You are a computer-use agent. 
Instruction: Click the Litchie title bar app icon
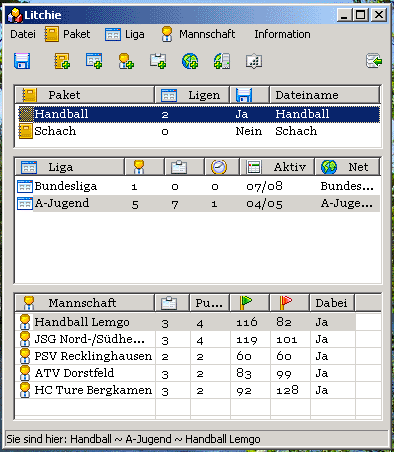click(x=15, y=15)
